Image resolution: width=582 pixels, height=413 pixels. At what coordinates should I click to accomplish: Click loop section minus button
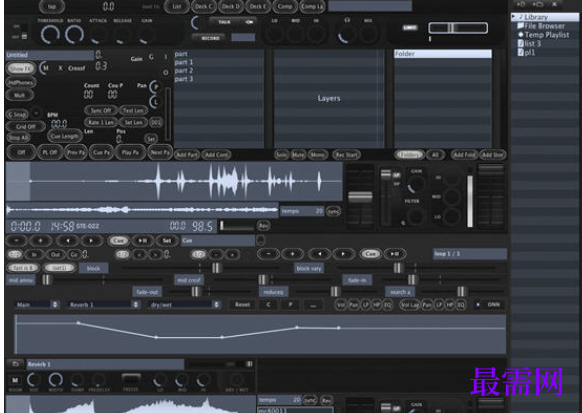pos(268,254)
